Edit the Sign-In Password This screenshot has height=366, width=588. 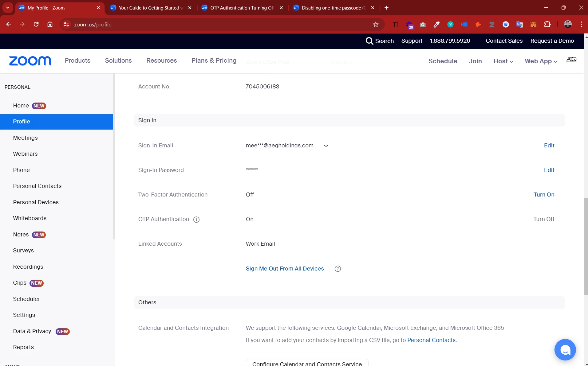tap(549, 170)
